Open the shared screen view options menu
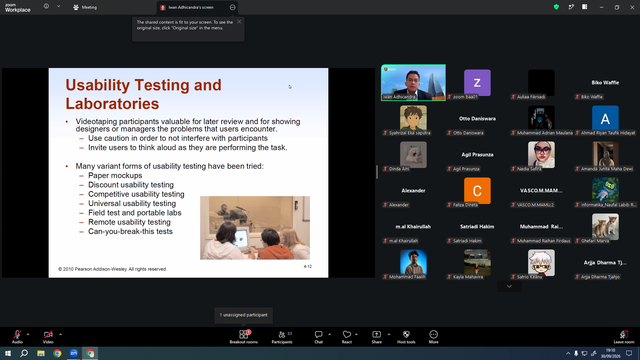Screen dimensions: 640x360 (232, 7)
